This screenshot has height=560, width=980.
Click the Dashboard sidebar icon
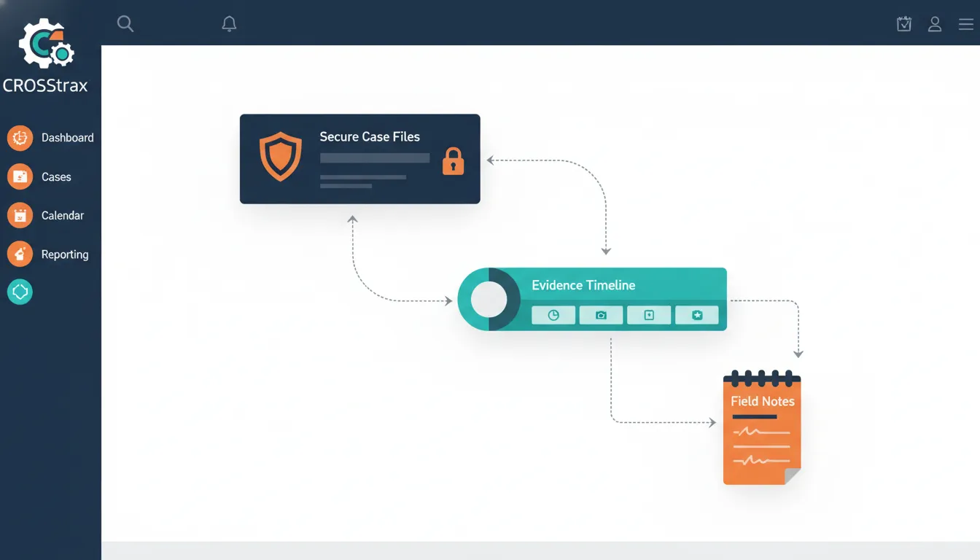20,137
